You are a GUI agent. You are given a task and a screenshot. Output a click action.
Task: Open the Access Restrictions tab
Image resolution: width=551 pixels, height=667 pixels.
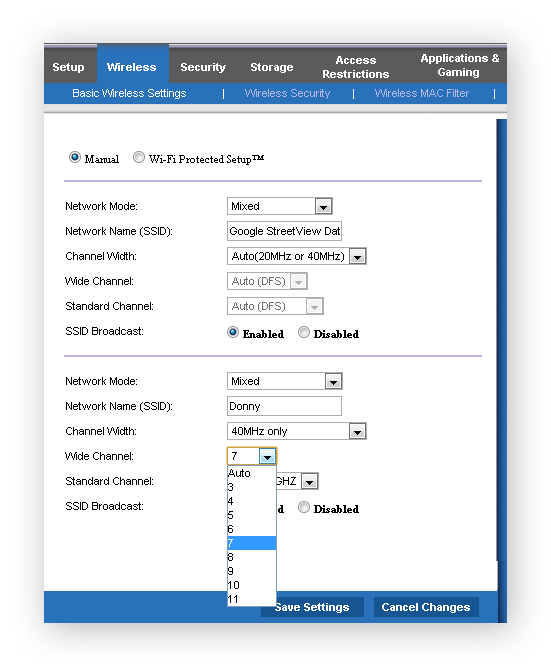coord(356,67)
